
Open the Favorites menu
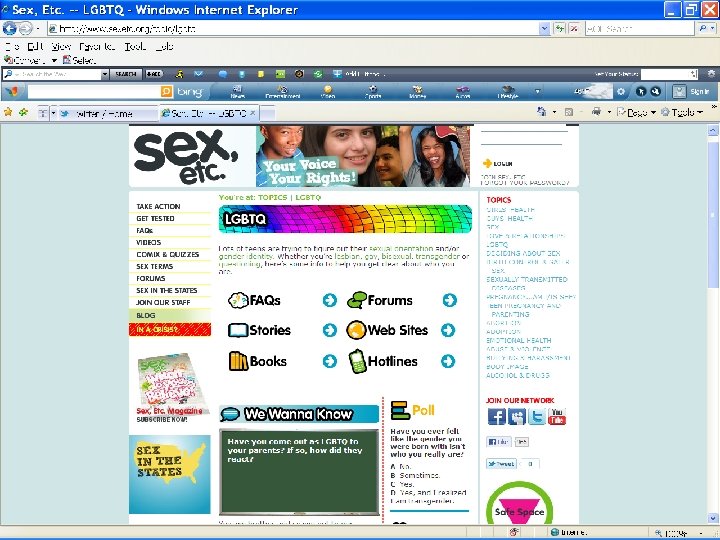[x=97, y=46]
